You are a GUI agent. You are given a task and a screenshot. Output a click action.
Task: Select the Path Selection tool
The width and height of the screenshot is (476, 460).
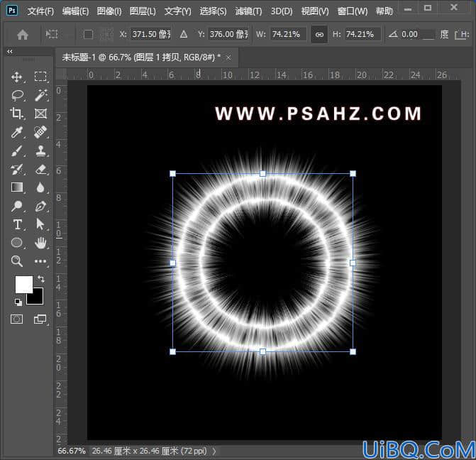click(x=40, y=224)
